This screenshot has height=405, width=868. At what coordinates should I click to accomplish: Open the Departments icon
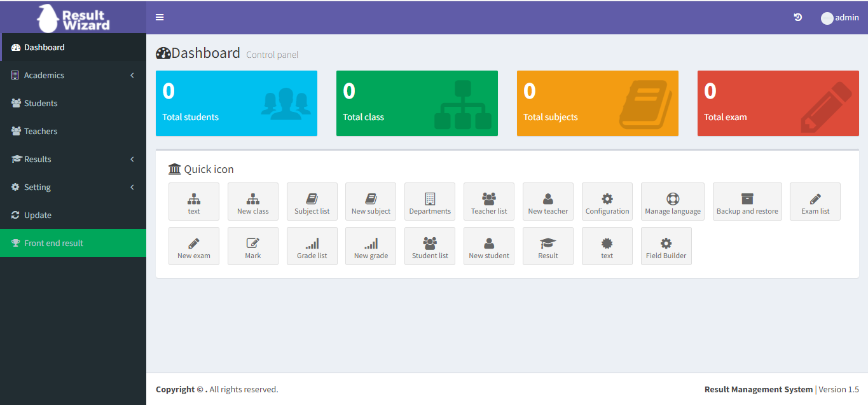[429, 202]
